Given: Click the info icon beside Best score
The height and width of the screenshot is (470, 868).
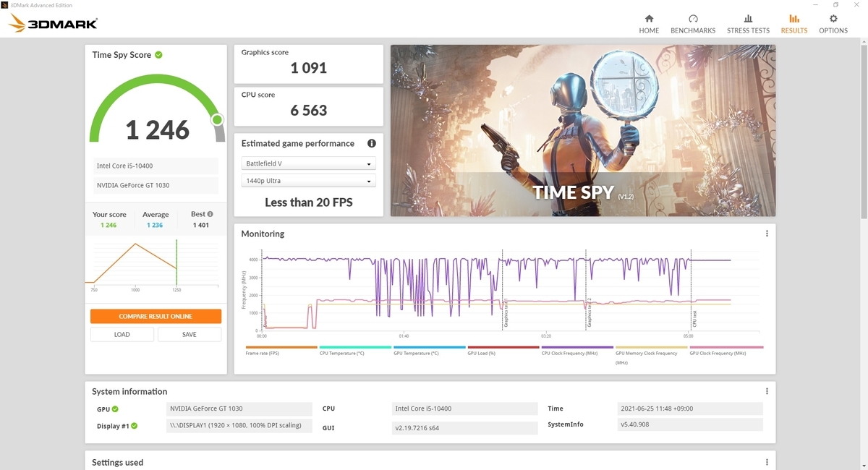Looking at the screenshot, I should pyautogui.click(x=210, y=214).
